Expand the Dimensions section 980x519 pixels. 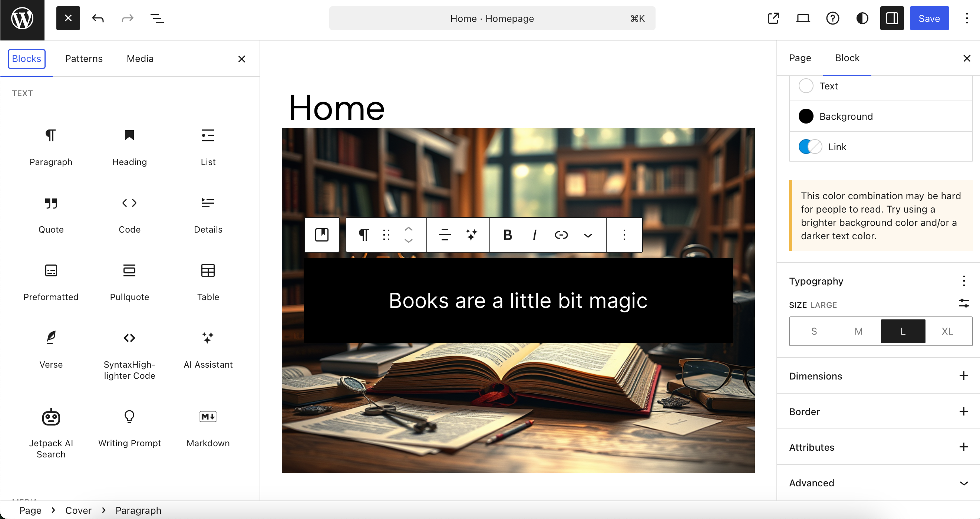964,376
